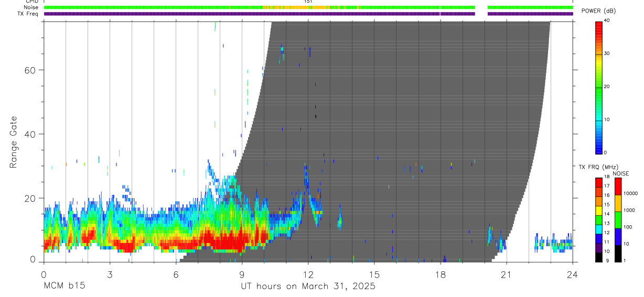644x297 pixels.
Task: Click the '10' label on the POWER colorbar
Action: click(x=607, y=119)
